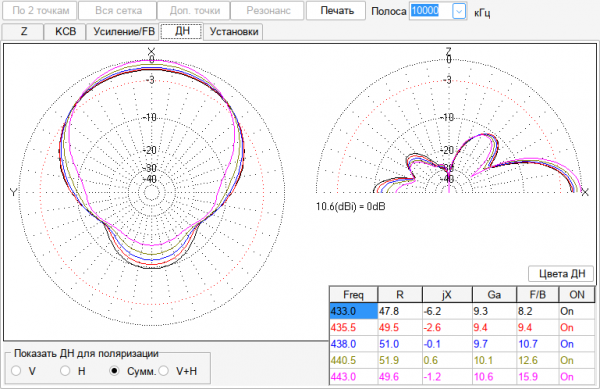
Task: Click the ON column header
Action: (577, 295)
